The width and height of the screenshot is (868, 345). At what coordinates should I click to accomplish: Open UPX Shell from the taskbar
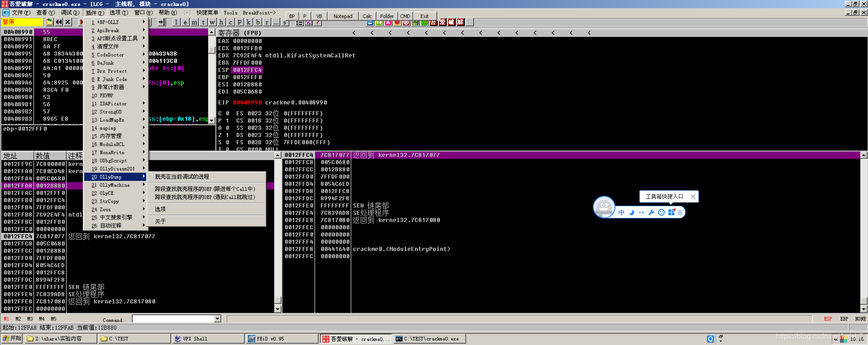pos(208,339)
